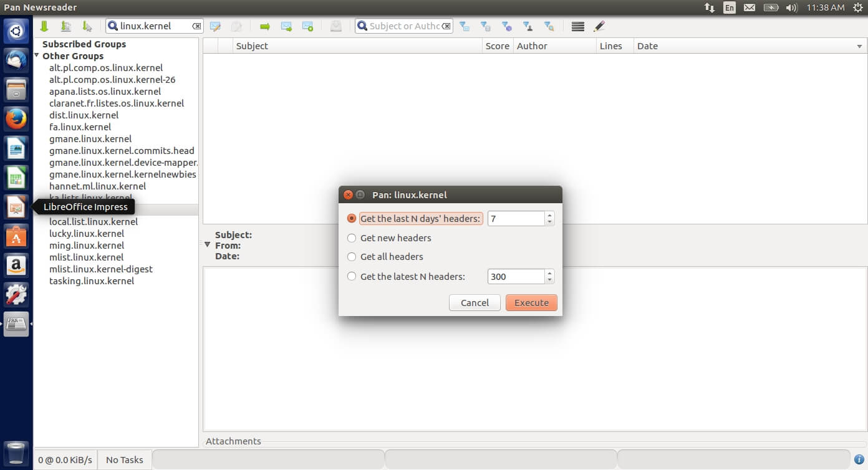This screenshot has height=470, width=868.
Task: Click the match only unread articles filter icon
Action: tap(465, 26)
